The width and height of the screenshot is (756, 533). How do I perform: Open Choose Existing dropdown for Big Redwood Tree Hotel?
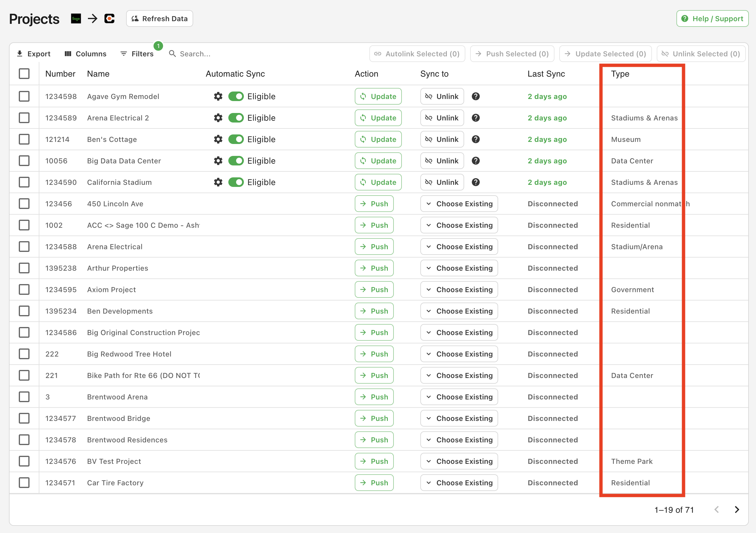459,354
